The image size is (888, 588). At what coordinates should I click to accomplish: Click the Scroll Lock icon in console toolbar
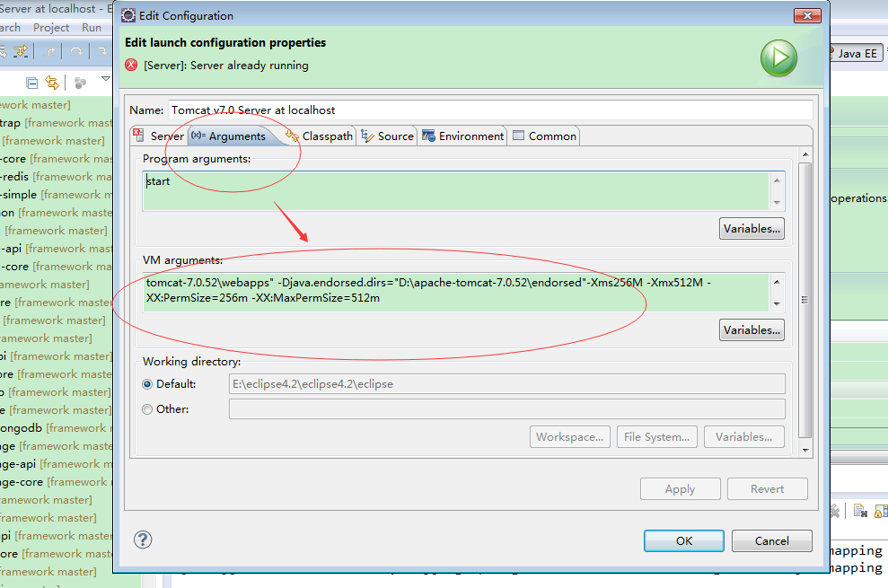881,511
